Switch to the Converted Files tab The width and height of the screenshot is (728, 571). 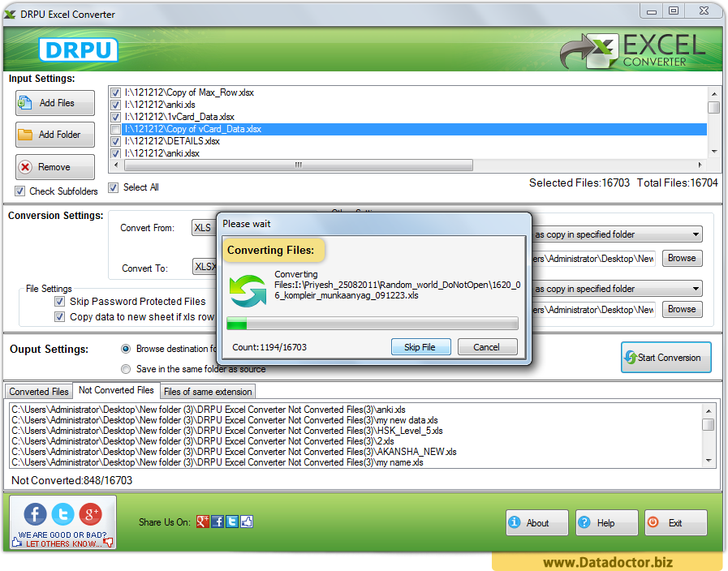[x=39, y=392]
